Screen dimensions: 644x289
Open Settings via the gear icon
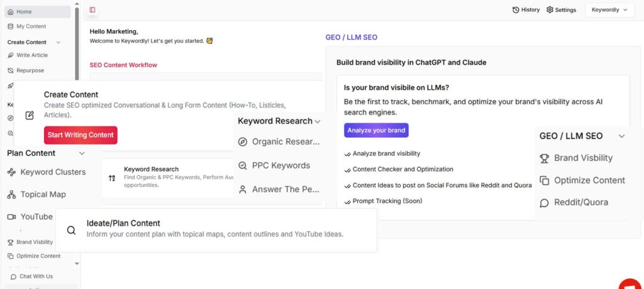tap(550, 10)
